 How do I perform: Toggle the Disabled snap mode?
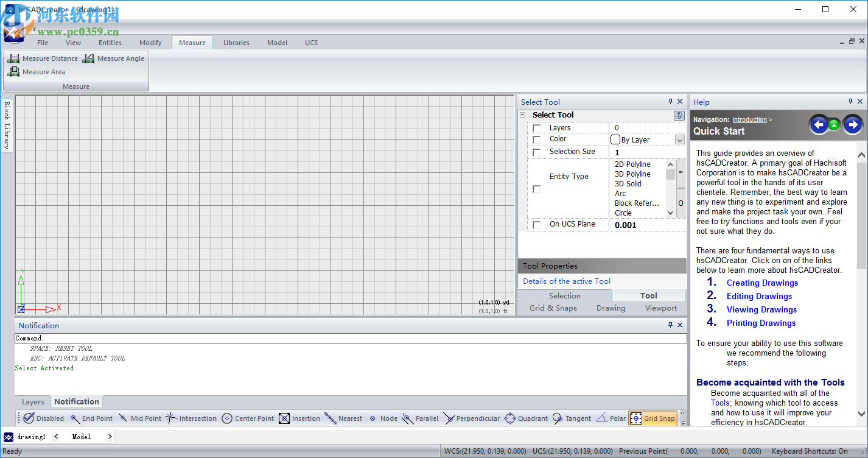click(x=44, y=418)
